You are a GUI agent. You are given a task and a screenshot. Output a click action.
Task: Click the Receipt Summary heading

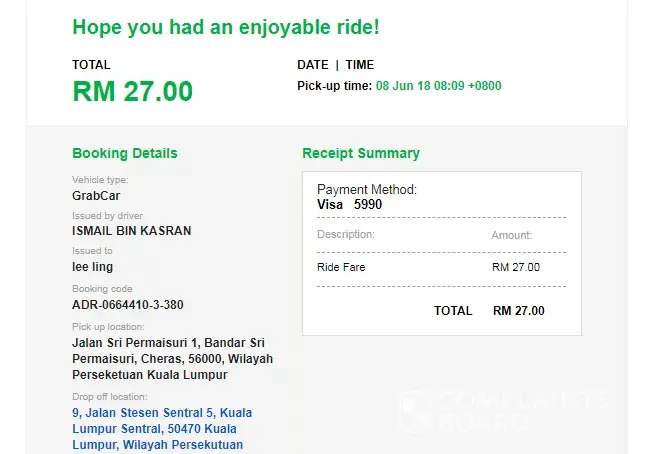(x=361, y=153)
